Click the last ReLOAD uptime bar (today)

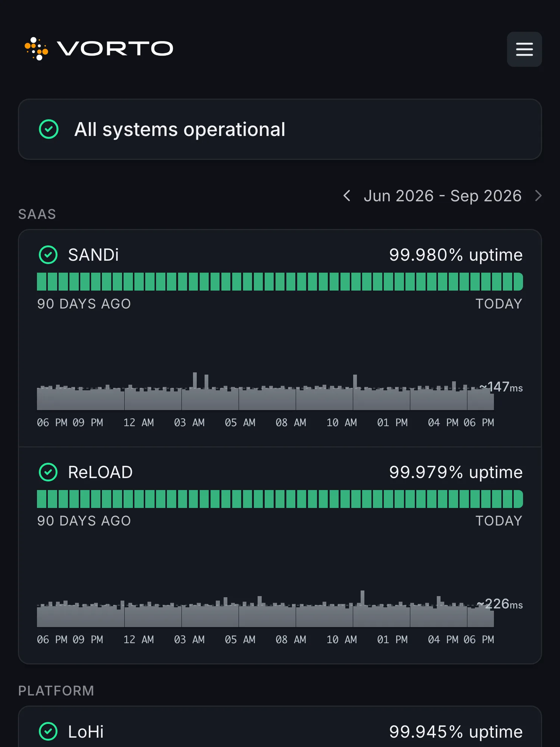pyautogui.click(x=518, y=499)
